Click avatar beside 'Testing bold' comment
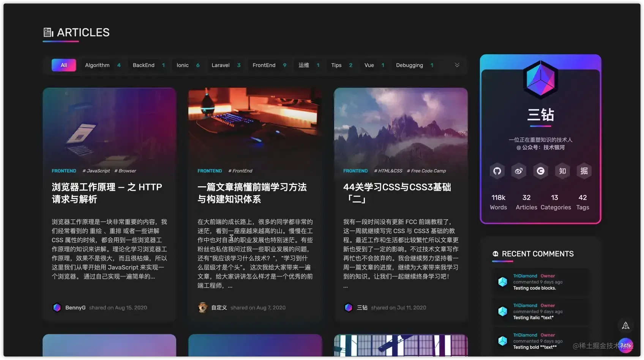The height and width of the screenshot is (360, 644). 503,341
